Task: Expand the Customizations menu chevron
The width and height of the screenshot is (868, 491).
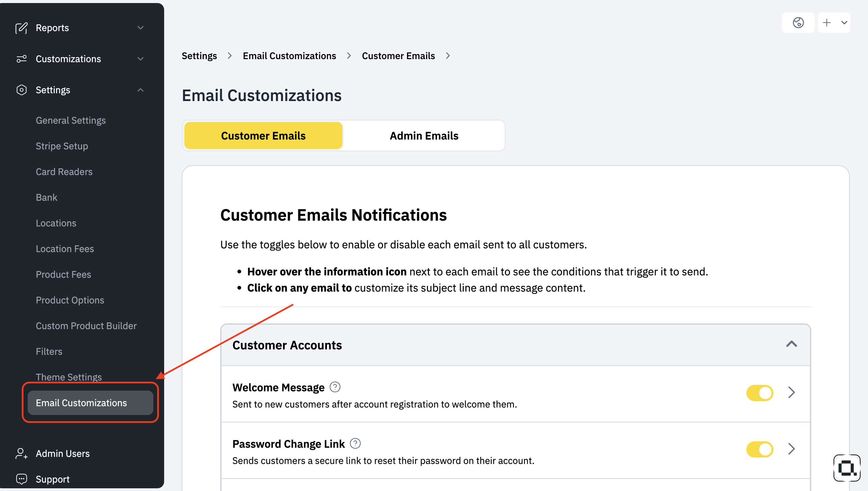Action: [141, 59]
